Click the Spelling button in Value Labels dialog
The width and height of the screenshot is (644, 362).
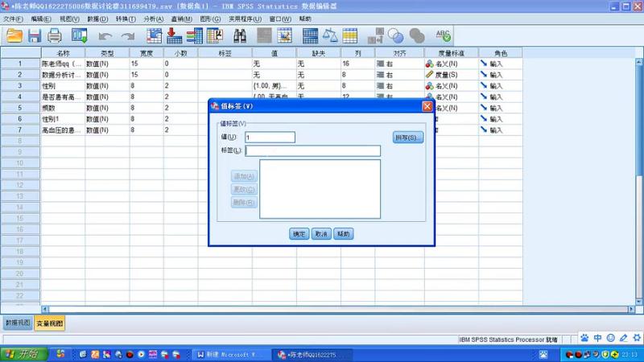pos(407,138)
